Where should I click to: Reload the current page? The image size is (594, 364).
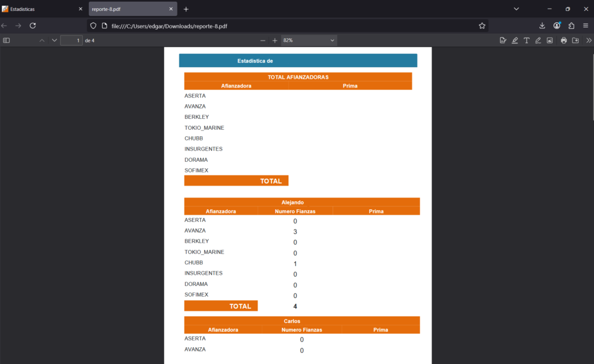(33, 26)
